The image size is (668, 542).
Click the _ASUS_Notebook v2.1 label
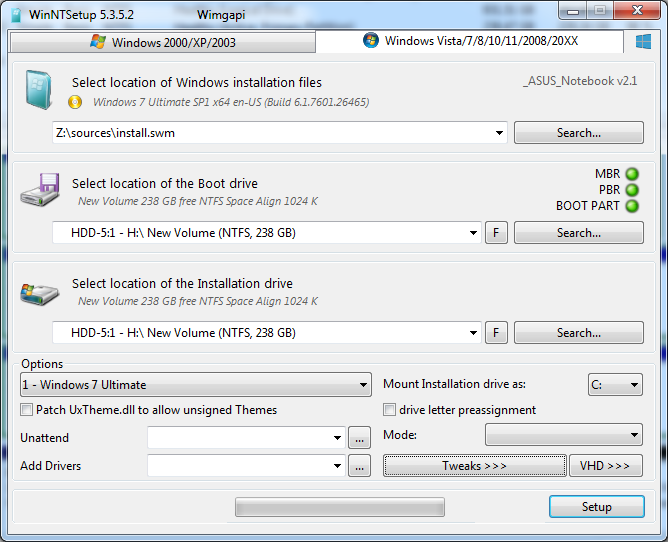580,81
